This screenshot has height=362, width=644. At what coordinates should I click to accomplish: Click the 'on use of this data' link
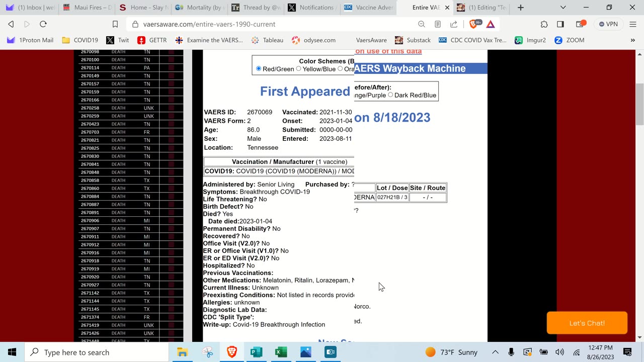coord(388,51)
